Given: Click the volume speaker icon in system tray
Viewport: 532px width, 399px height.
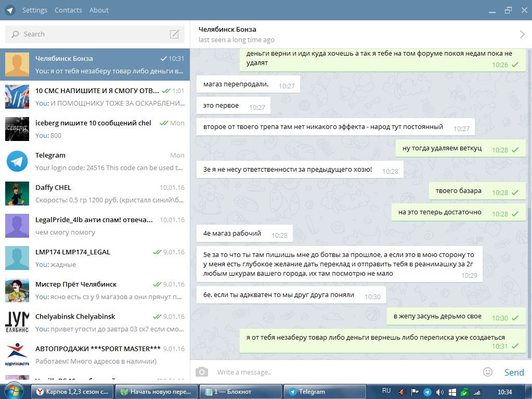Looking at the screenshot, I should (x=440, y=392).
